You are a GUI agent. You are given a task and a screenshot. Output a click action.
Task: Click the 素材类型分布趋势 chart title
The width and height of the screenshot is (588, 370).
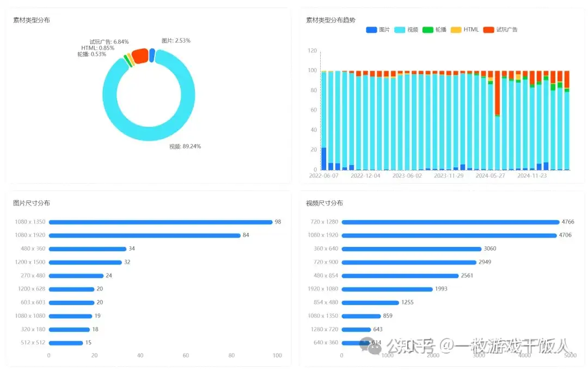pos(331,20)
